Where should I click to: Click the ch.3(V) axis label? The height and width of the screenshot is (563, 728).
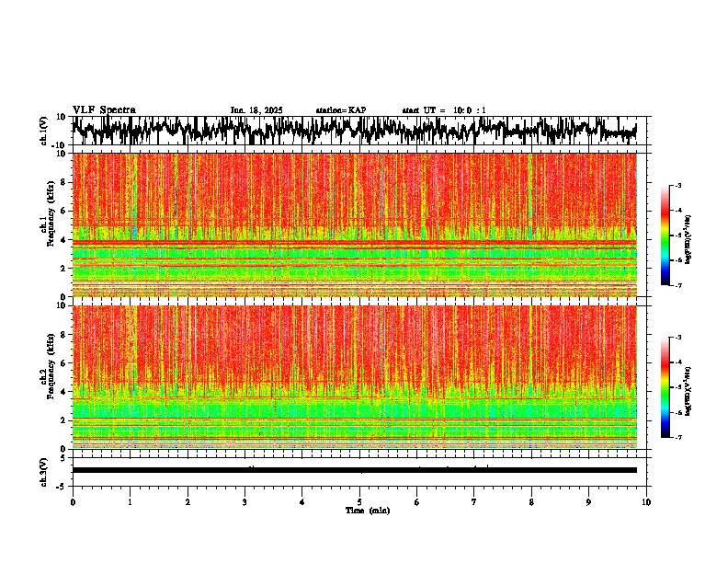[x=44, y=472]
